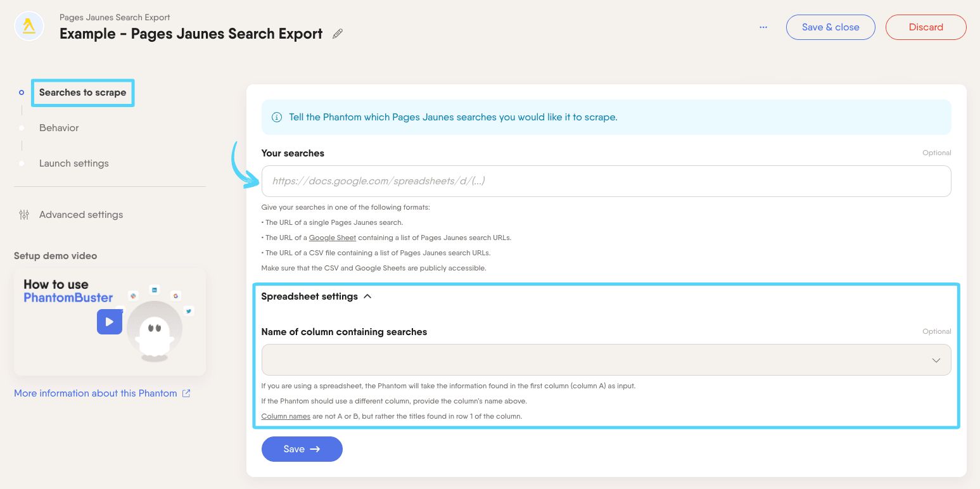Open the Google Sheet help link
This screenshot has height=489, width=980.
333,238
